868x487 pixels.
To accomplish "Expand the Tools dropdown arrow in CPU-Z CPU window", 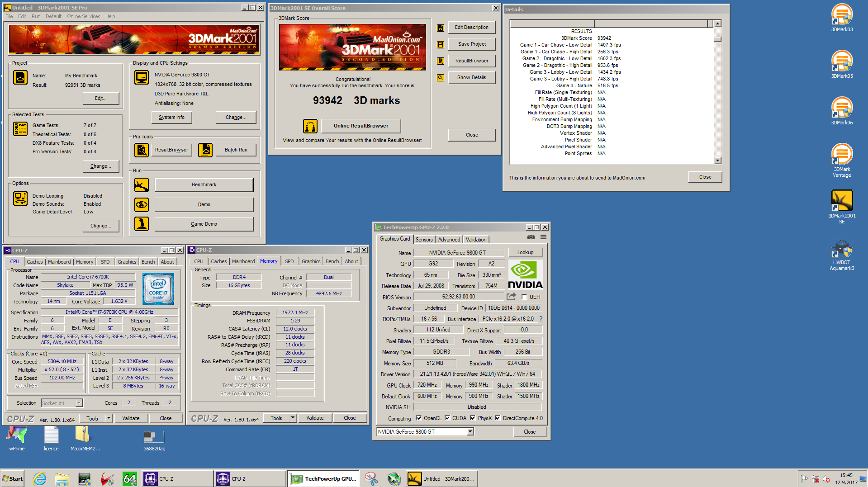I will (x=109, y=418).
